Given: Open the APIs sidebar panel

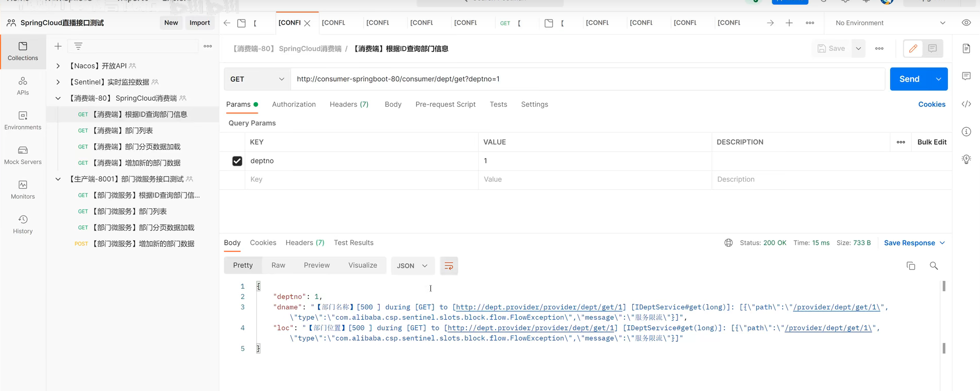Looking at the screenshot, I should [x=23, y=86].
